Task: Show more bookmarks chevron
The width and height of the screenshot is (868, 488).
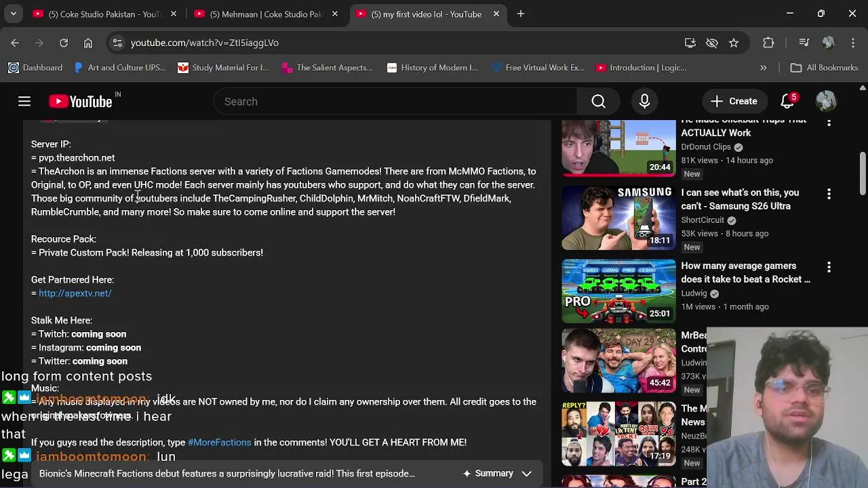Action: (x=764, y=68)
